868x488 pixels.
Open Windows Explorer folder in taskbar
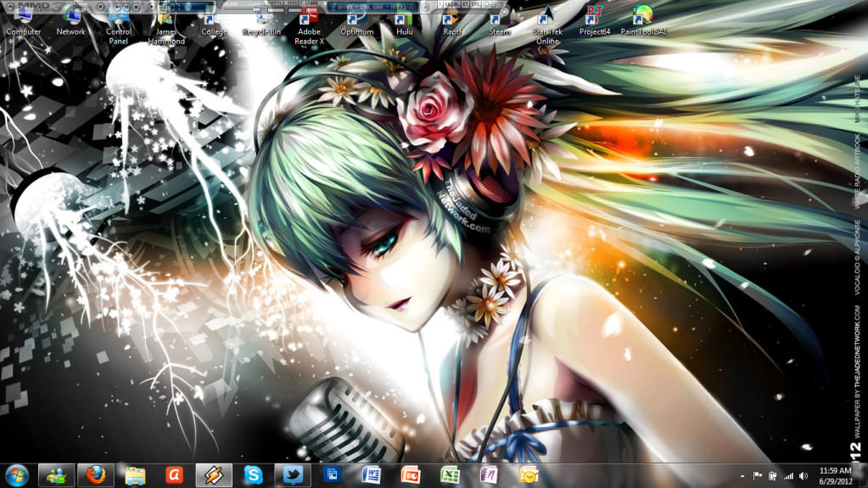pyautogui.click(x=135, y=475)
